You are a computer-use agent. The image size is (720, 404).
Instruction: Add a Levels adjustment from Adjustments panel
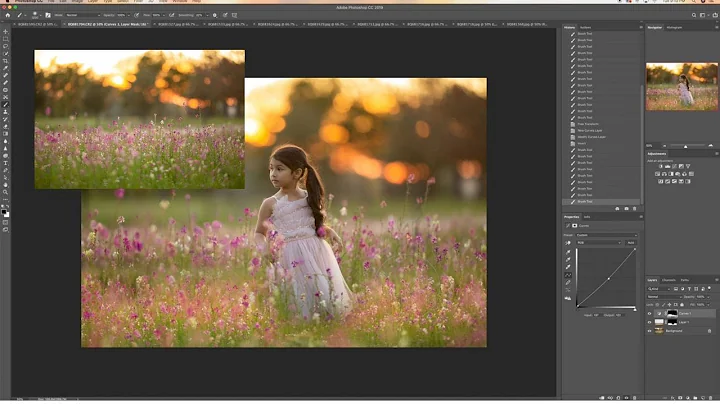coord(667,166)
